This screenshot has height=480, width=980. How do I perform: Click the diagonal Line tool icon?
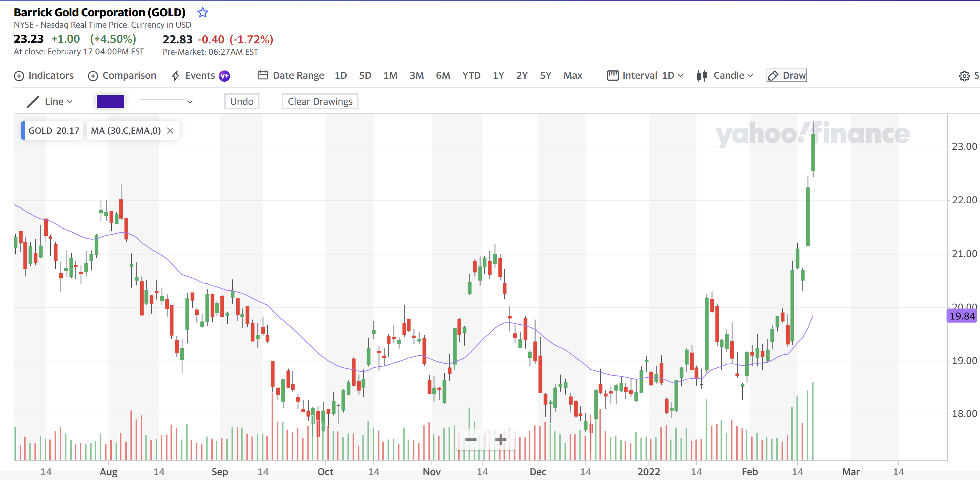pos(33,102)
